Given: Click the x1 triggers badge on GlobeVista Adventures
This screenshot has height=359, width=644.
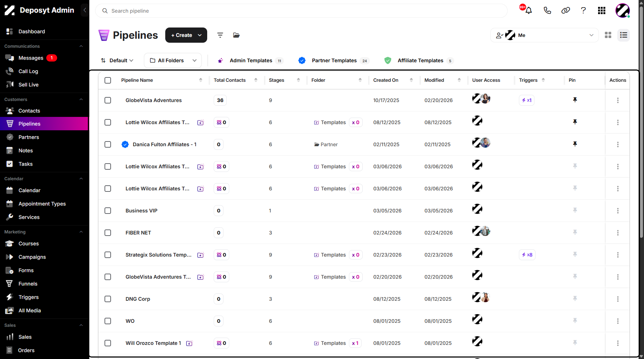Looking at the screenshot, I should [526, 100].
